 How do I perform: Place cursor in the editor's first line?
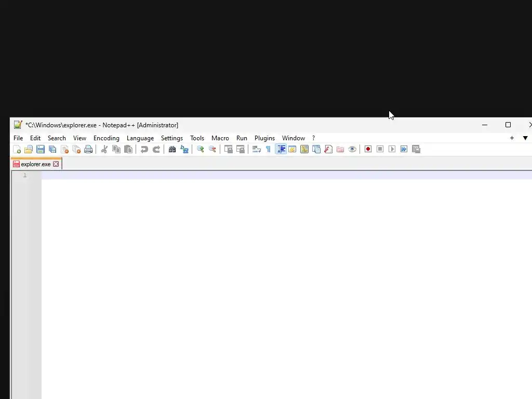tap(286, 175)
